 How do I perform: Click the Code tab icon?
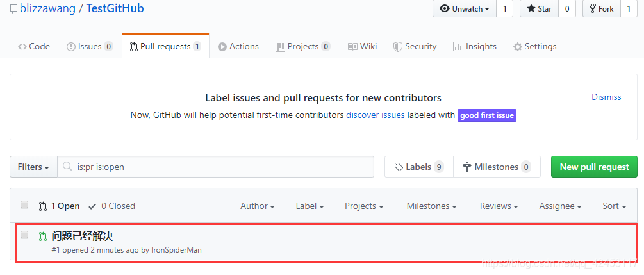click(x=22, y=47)
